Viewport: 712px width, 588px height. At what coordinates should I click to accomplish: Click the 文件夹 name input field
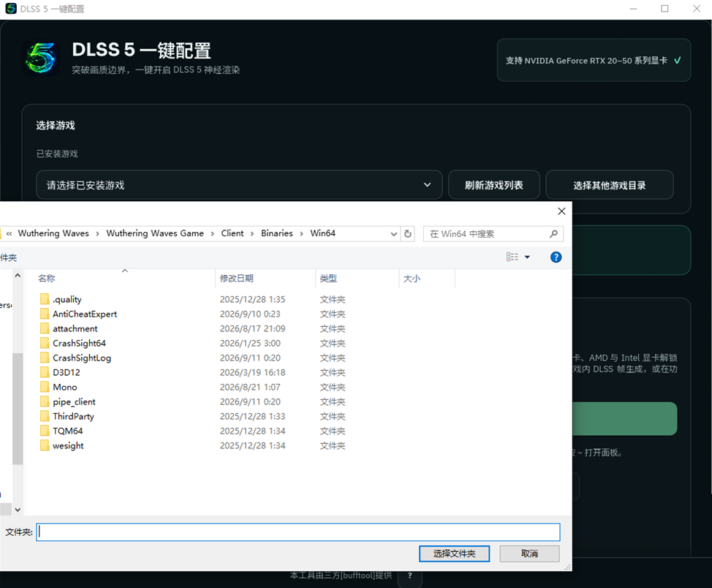point(298,532)
